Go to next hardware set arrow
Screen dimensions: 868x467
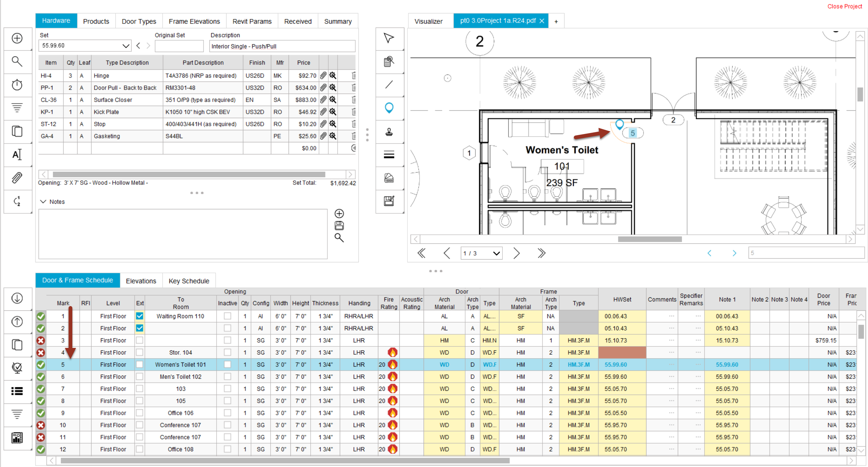(148, 46)
